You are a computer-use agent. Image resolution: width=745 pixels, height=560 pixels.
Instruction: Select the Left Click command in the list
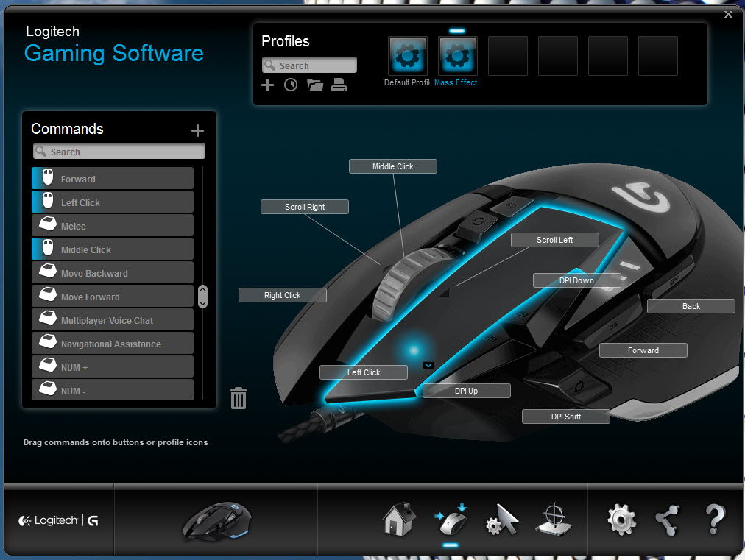(113, 202)
